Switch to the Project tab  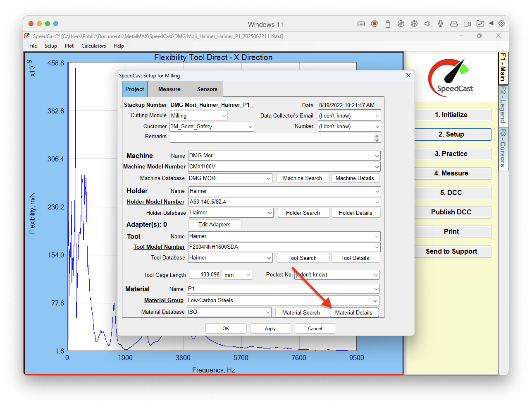coord(135,89)
